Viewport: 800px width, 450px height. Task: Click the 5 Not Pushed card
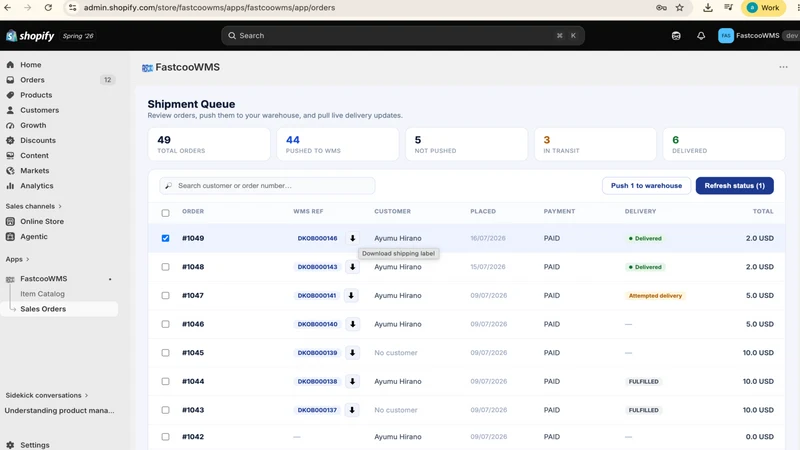click(466, 144)
